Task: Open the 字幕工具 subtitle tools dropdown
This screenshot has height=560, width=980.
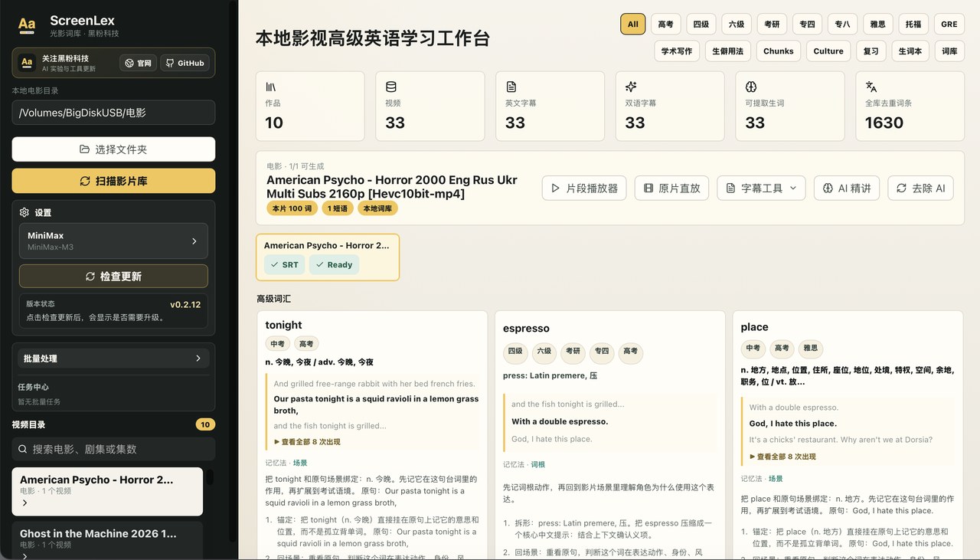Action: click(x=761, y=188)
